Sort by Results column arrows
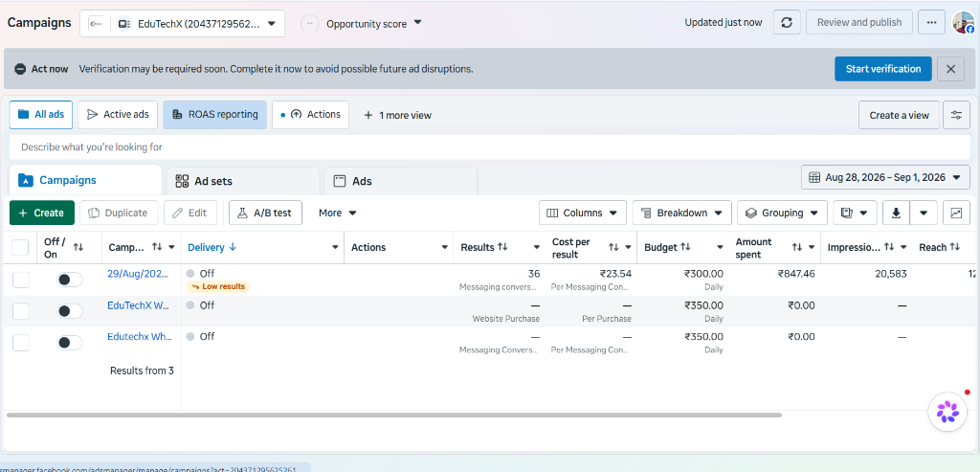This screenshot has height=472, width=980. (x=502, y=248)
